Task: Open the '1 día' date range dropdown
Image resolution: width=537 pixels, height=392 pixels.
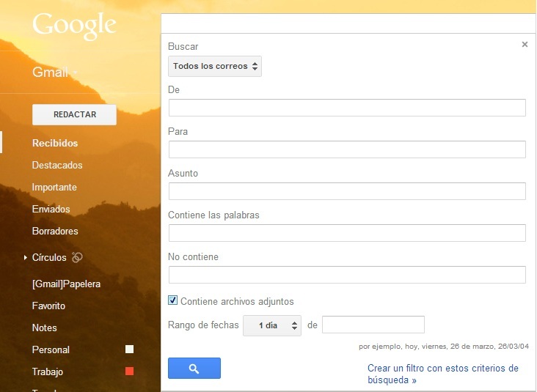Action: [272, 325]
